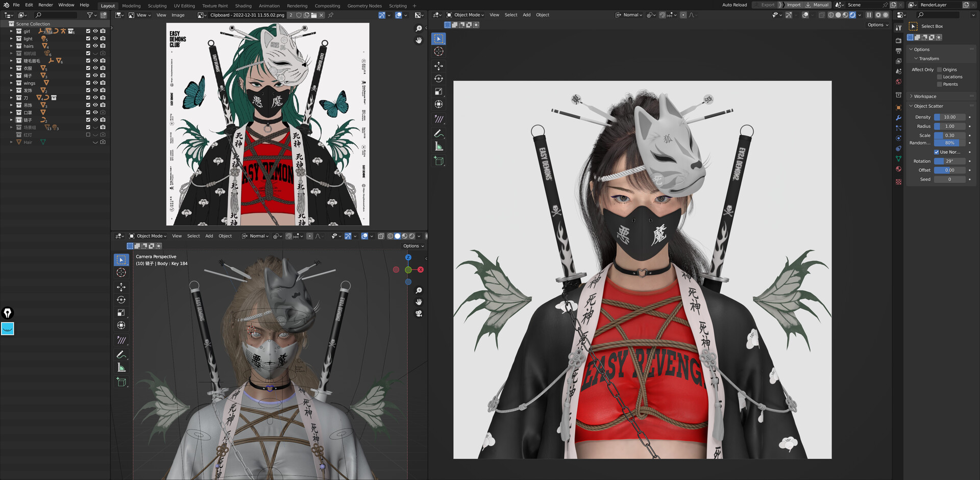This screenshot has height=480, width=980.
Task: Select the Measure tool
Action: tap(438, 147)
